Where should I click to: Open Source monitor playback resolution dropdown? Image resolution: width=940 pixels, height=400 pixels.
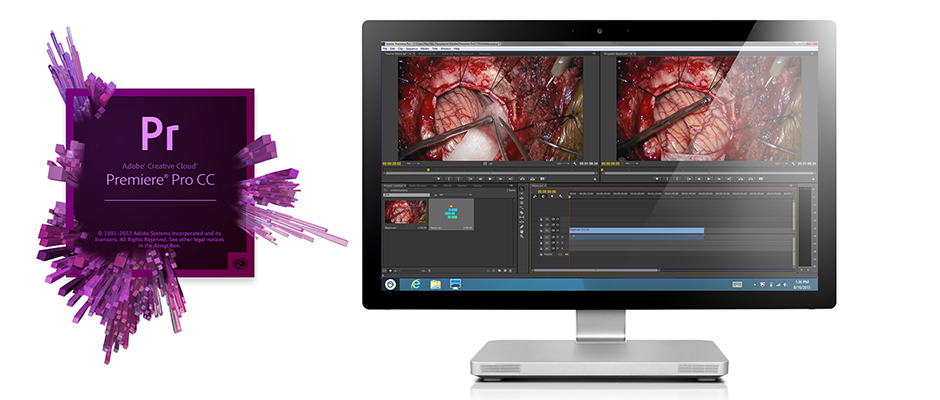pos(563,164)
